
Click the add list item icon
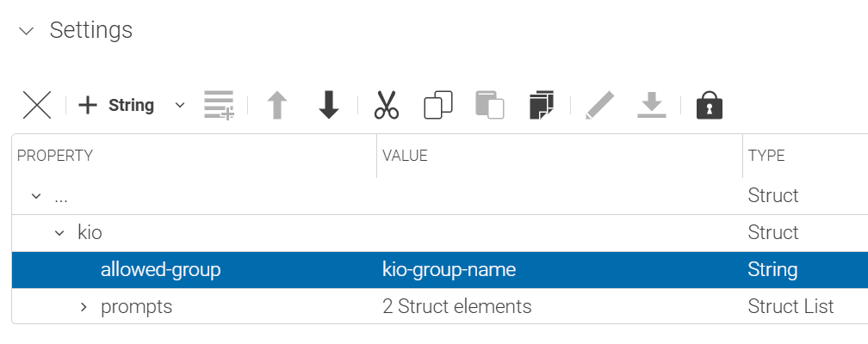pyautogui.click(x=219, y=105)
